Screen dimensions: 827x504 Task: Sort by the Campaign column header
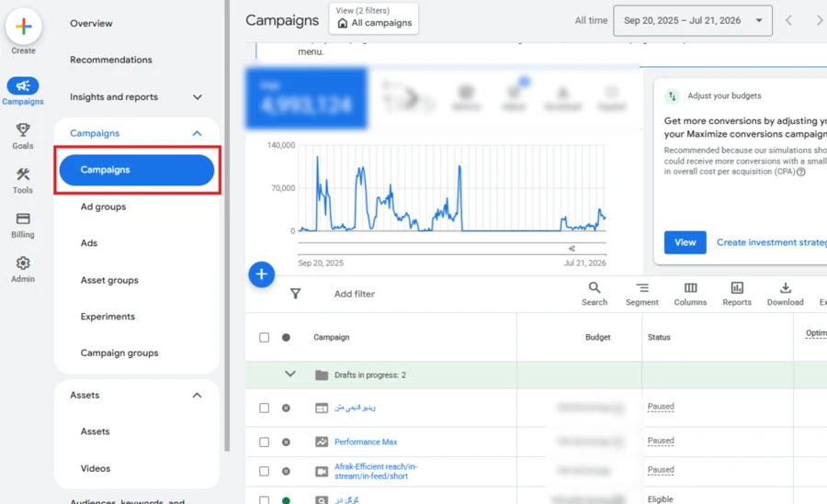(x=331, y=338)
